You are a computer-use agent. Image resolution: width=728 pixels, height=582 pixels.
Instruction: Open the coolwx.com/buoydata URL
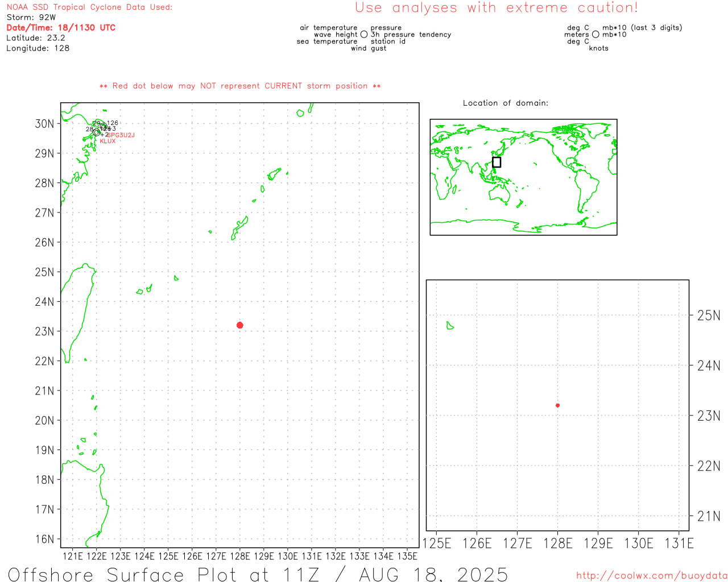[652, 576]
